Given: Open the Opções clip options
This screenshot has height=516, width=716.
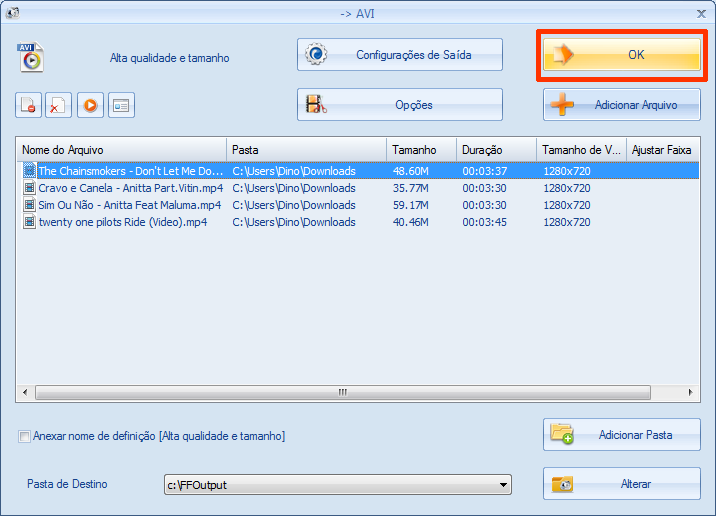Looking at the screenshot, I should [x=400, y=105].
